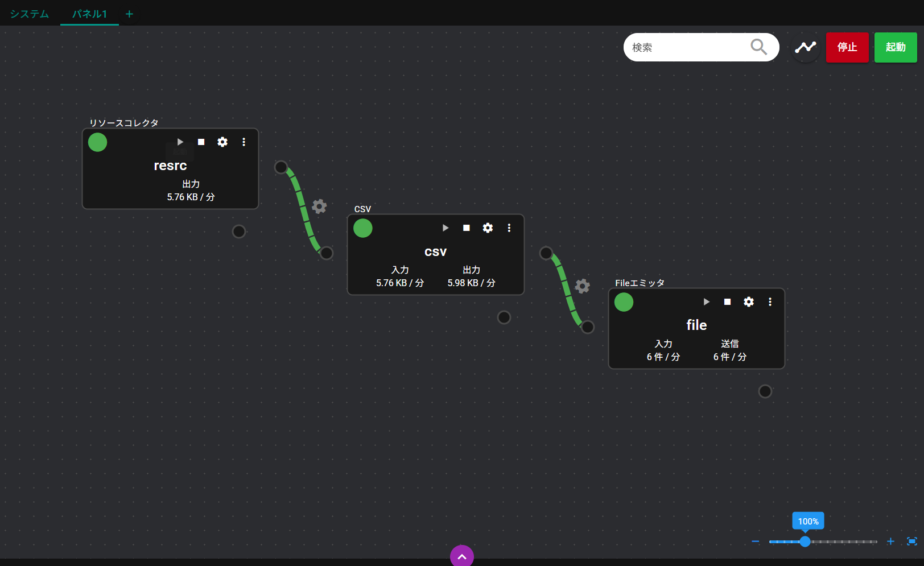Open settings gear of the file node

click(749, 302)
